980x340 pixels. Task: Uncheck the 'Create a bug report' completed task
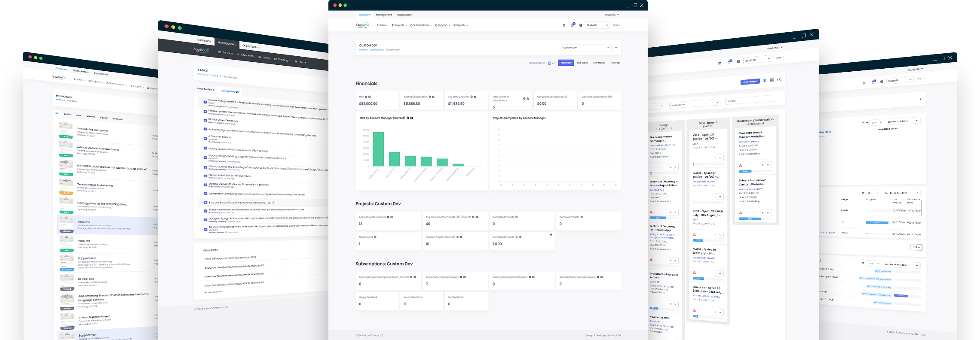(205, 102)
